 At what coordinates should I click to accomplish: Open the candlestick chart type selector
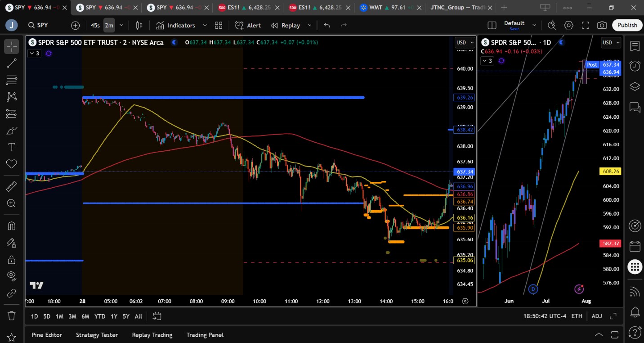[139, 26]
